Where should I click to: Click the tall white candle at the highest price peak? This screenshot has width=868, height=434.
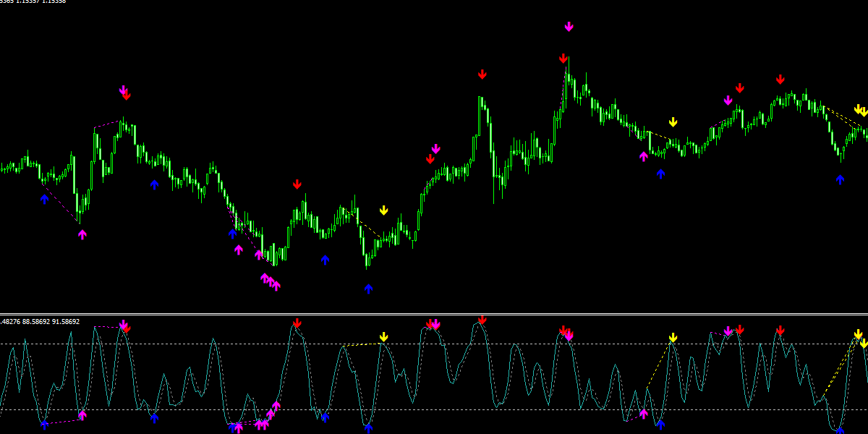tap(566, 85)
